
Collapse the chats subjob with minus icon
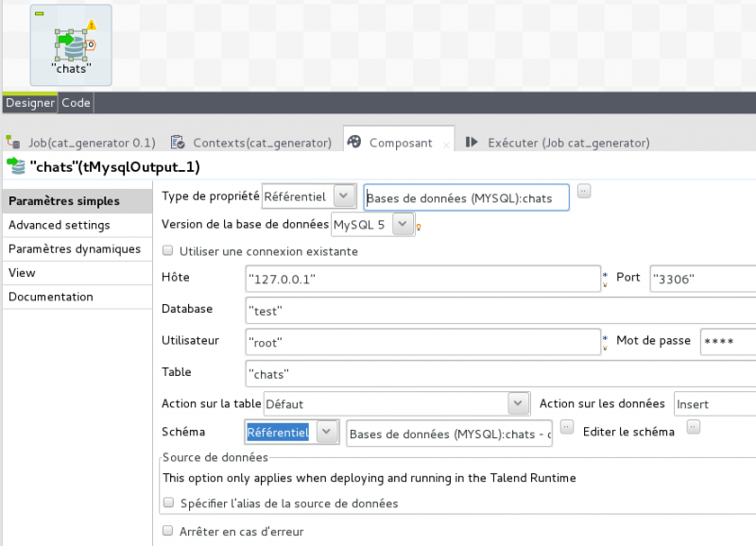click(40, 13)
